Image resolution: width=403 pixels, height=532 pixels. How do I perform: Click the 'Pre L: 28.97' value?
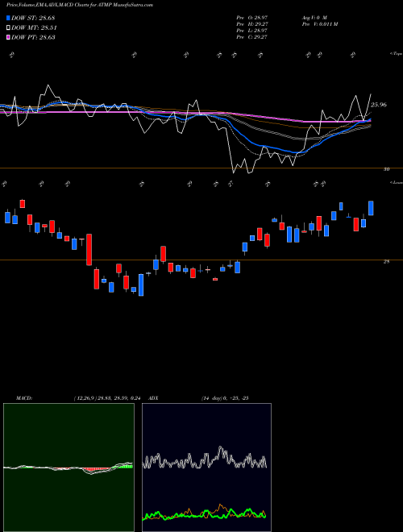pyautogui.click(x=253, y=31)
